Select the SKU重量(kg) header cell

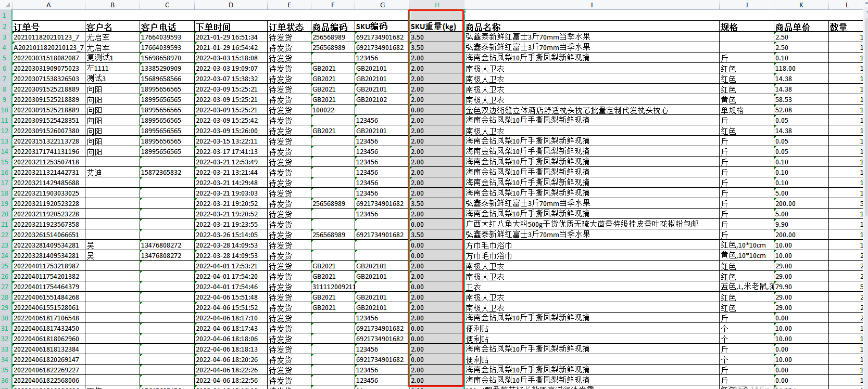436,27
